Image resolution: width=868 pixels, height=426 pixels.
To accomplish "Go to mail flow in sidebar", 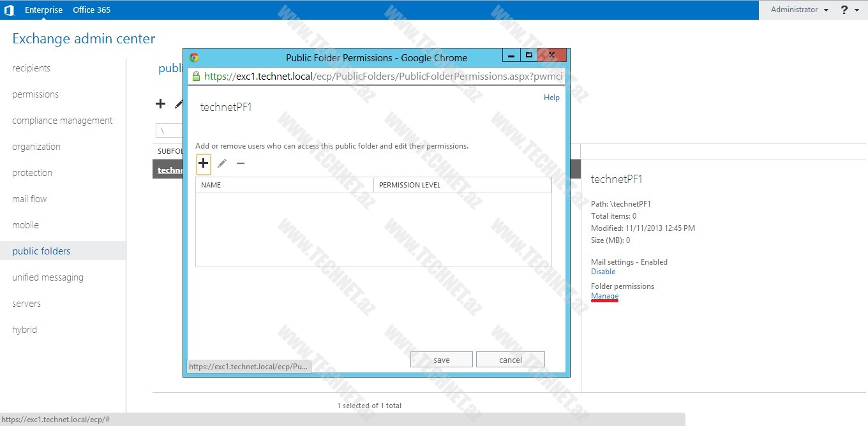I will click(x=29, y=199).
